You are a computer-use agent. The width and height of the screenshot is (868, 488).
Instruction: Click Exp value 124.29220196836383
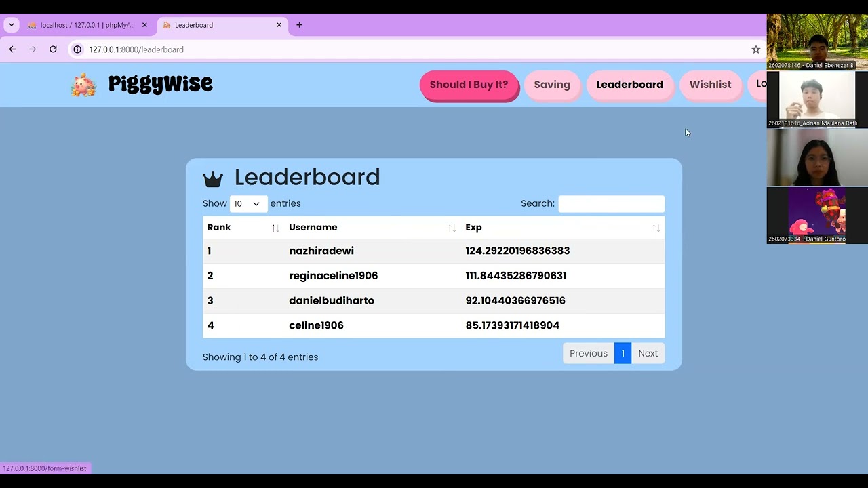point(517,251)
